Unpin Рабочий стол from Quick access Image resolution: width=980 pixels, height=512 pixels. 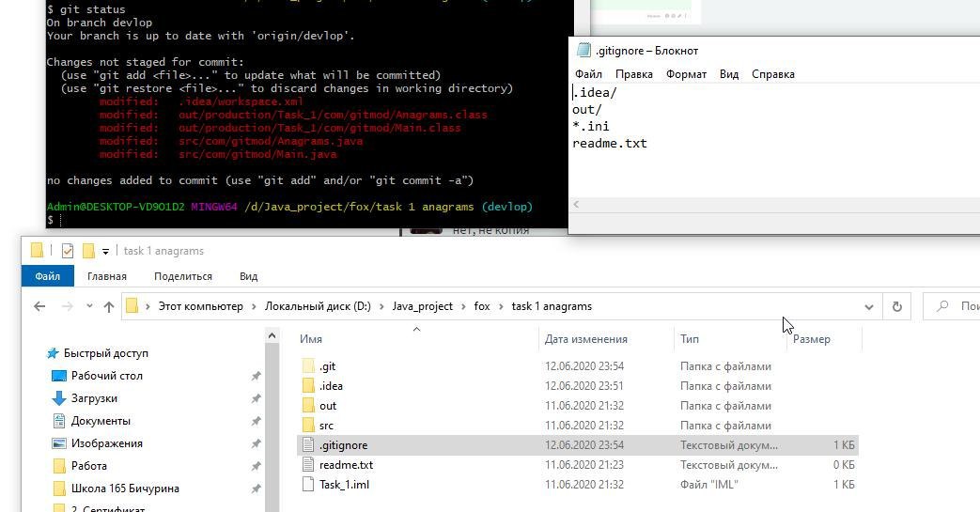point(256,377)
